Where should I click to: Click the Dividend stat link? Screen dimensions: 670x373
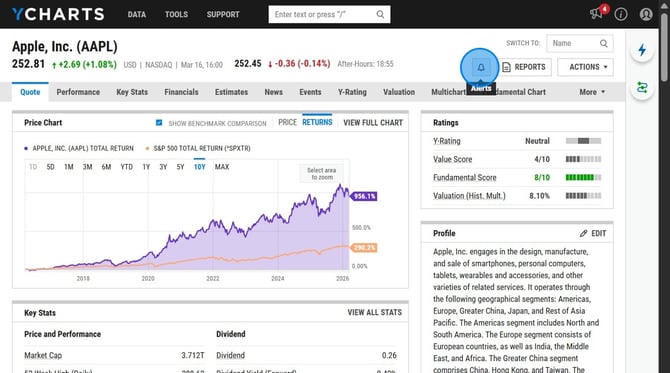(230, 355)
